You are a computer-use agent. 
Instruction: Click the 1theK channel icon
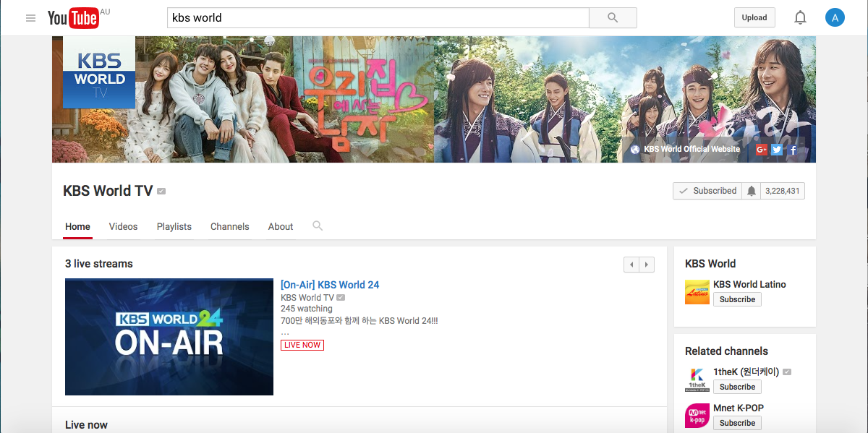(697, 380)
